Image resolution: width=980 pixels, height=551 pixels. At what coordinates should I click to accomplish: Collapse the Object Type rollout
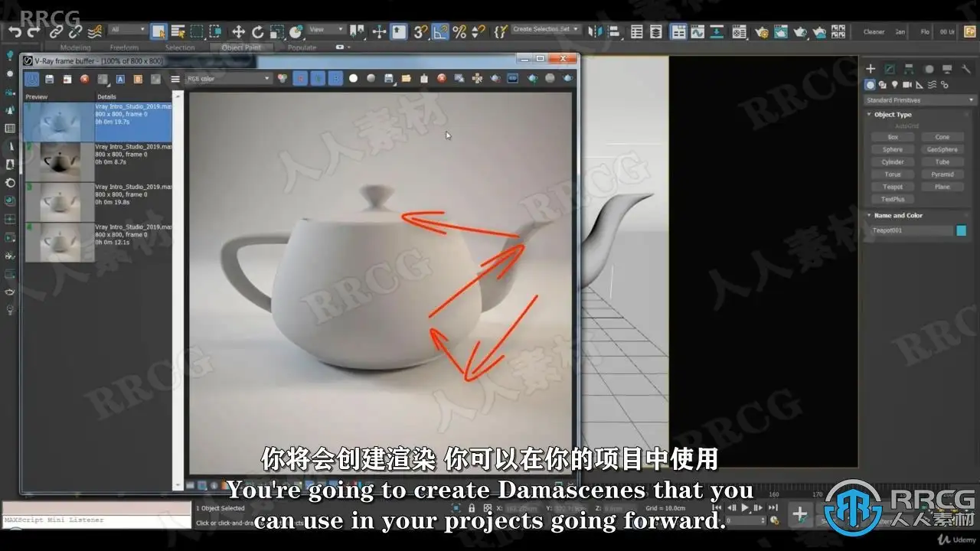coord(893,115)
